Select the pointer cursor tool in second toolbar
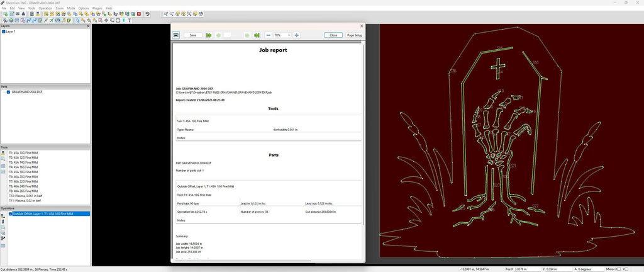The image size is (644, 272). 77,20
